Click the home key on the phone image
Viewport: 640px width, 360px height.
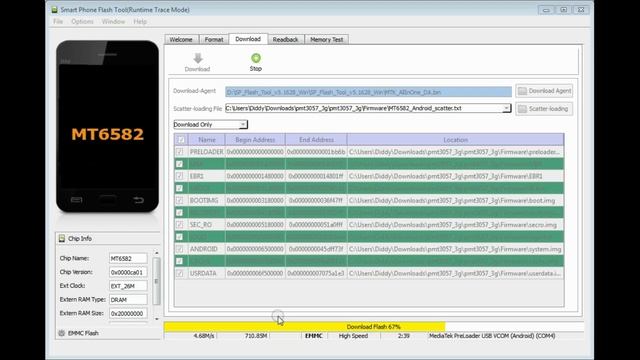pyautogui.click(x=107, y=200)
